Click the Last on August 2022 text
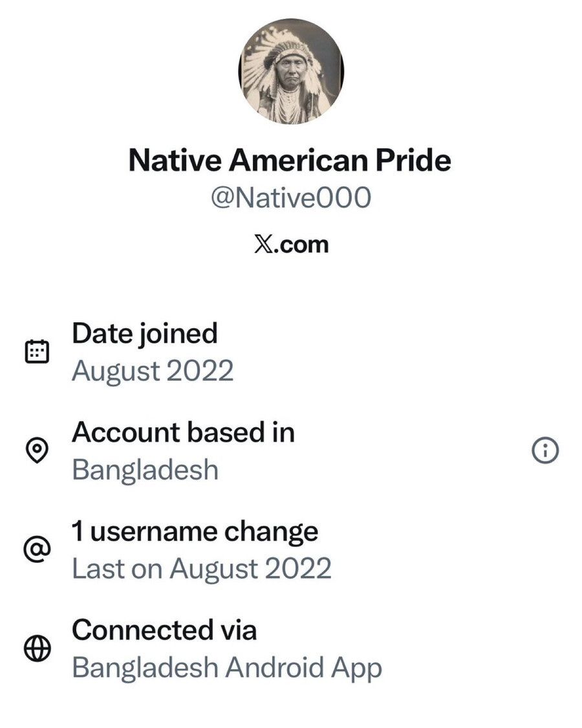Viewport: 582px width, 728px height. point(201,569)
